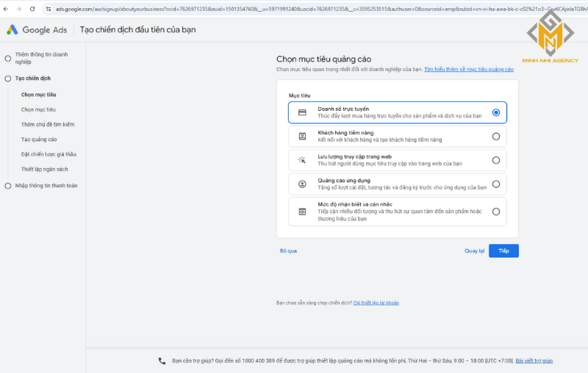Select Lưu lượng truy cập trang web radio
This screenshot has height=373, width=588.
point(495,160)
